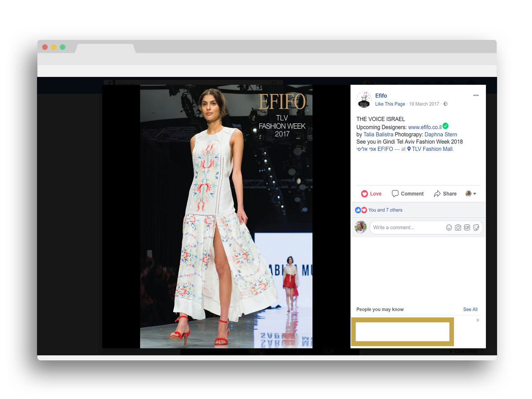Image resolution: width=532 pixels, height=399 pixels.
Task: Open the TLV Fashion Mall location link
Action: click(432, 149)
